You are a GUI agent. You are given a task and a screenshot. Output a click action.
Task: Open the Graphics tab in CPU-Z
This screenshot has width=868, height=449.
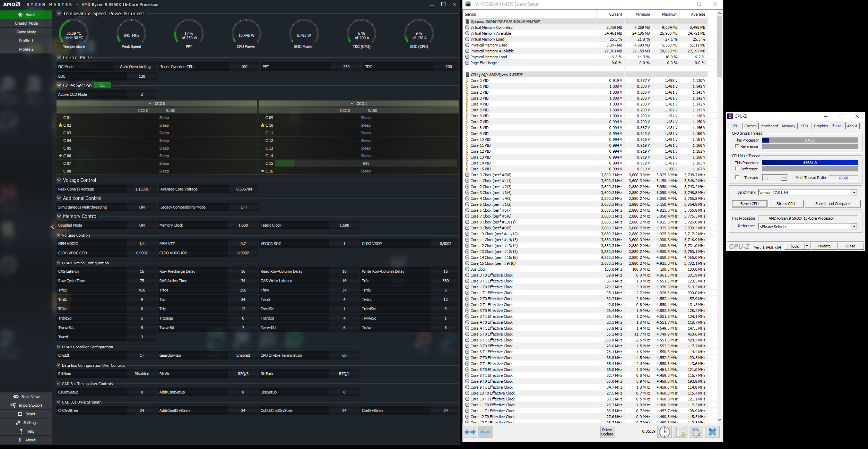(821, 126)
